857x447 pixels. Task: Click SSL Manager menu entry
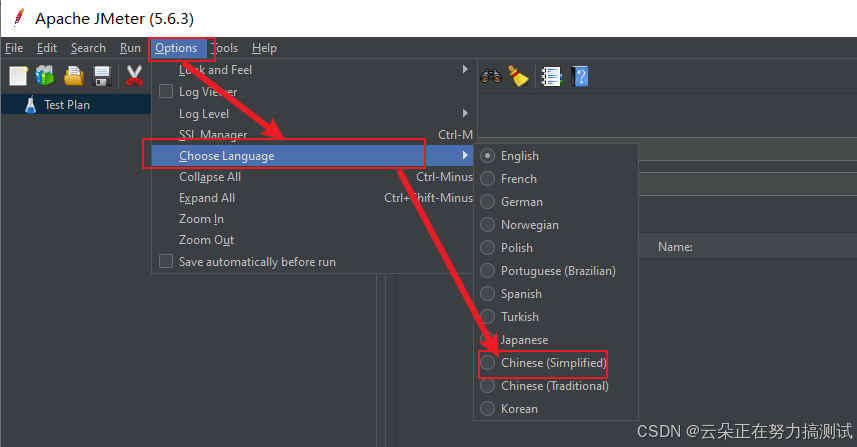coord(312,134)
